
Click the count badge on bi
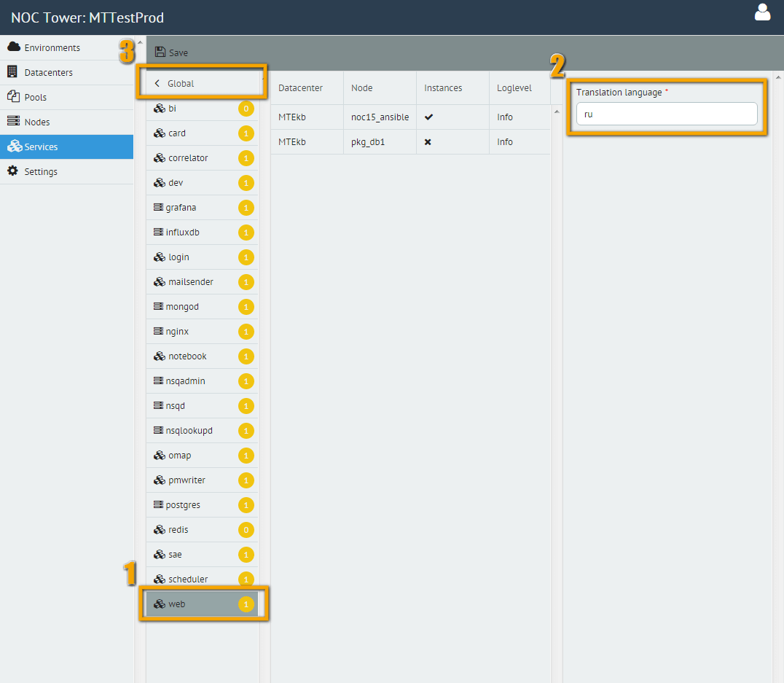click(x=246, y=109)
